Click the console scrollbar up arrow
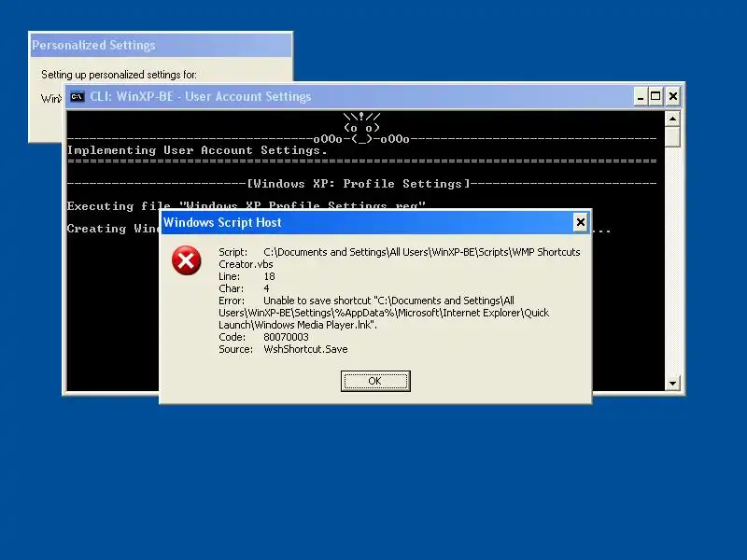The width and height of the screenshot is (747, 560). pos(672,119)
